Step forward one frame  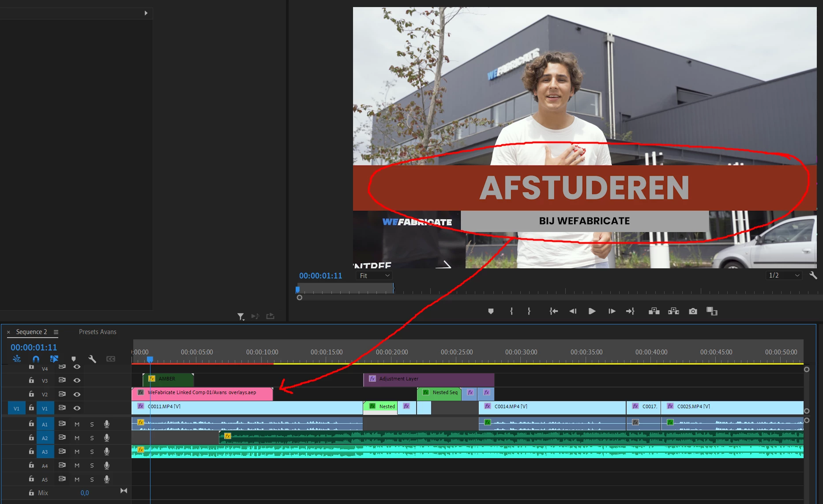[612, 311]
